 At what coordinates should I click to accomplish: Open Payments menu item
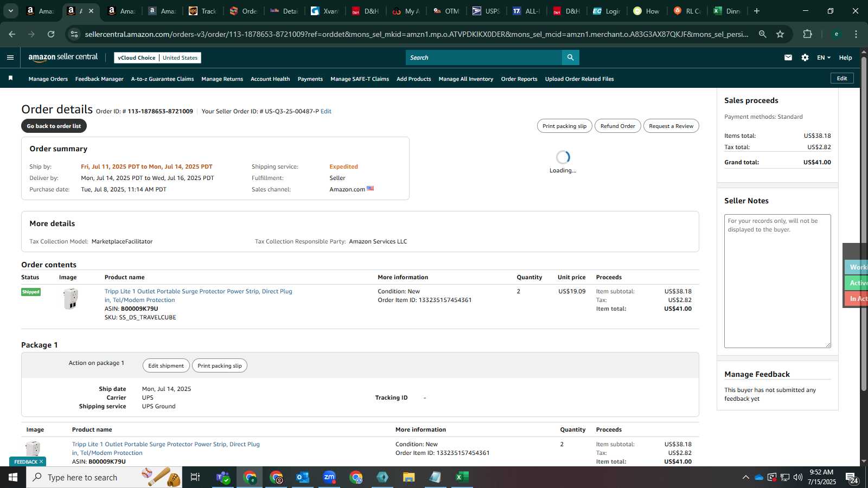[310, 79]
